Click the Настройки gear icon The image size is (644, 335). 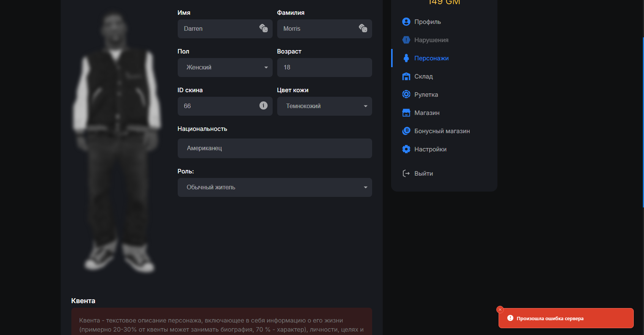[x=406, y=149]
